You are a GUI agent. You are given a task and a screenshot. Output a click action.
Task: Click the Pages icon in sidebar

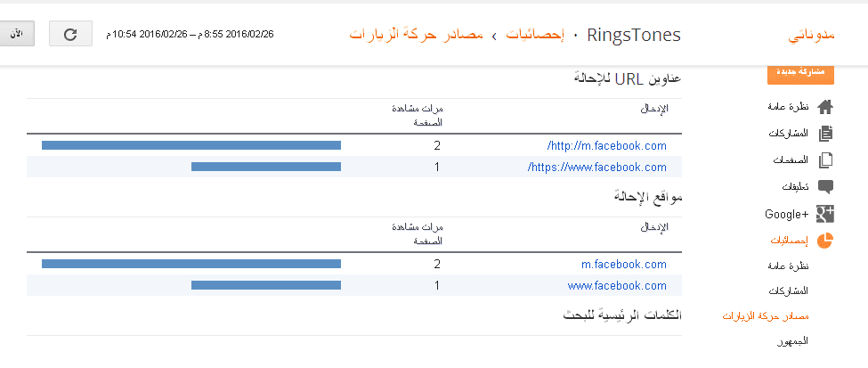[824, 160]
